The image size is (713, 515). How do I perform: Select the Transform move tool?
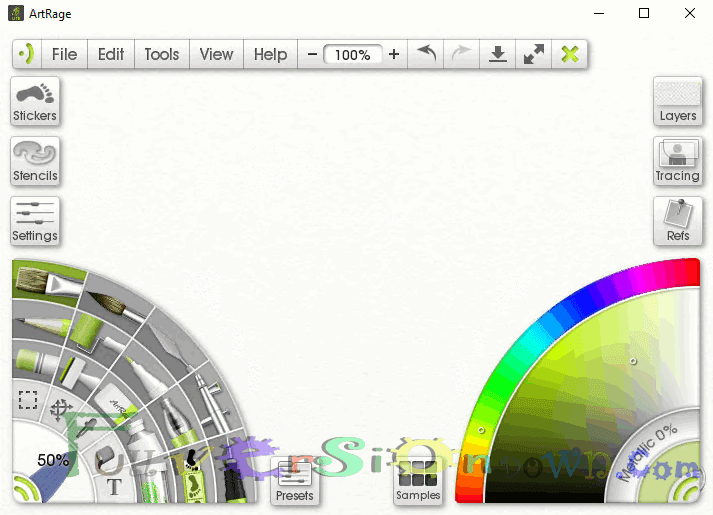pos(61,410)
